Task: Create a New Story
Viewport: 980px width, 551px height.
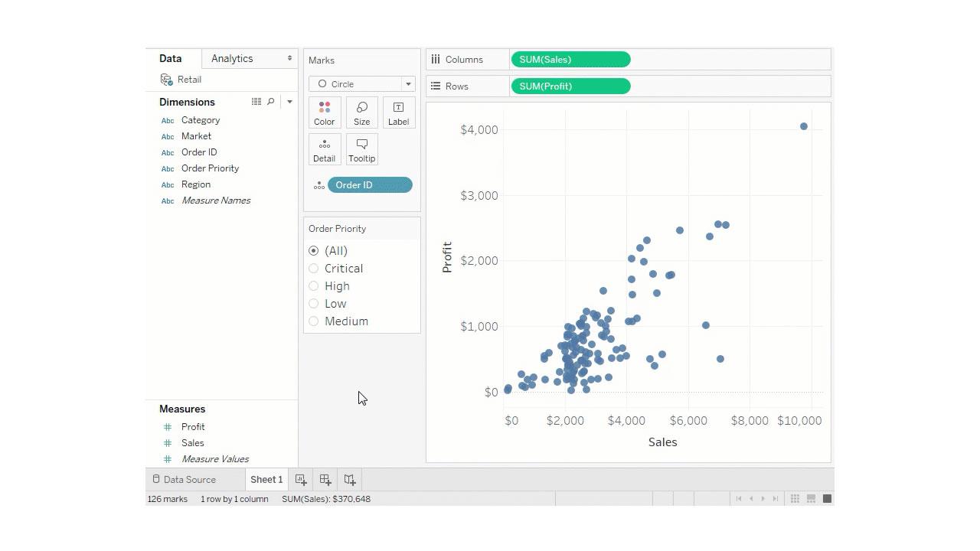Action: tap(349, 479)
